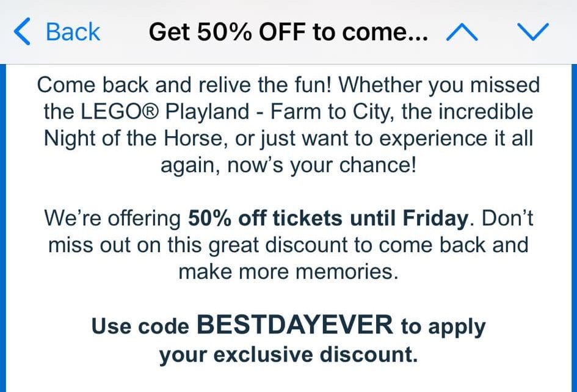Tap the Back chevron arrow icon
This screenshot has width=577, height=392.
point(21,32)
